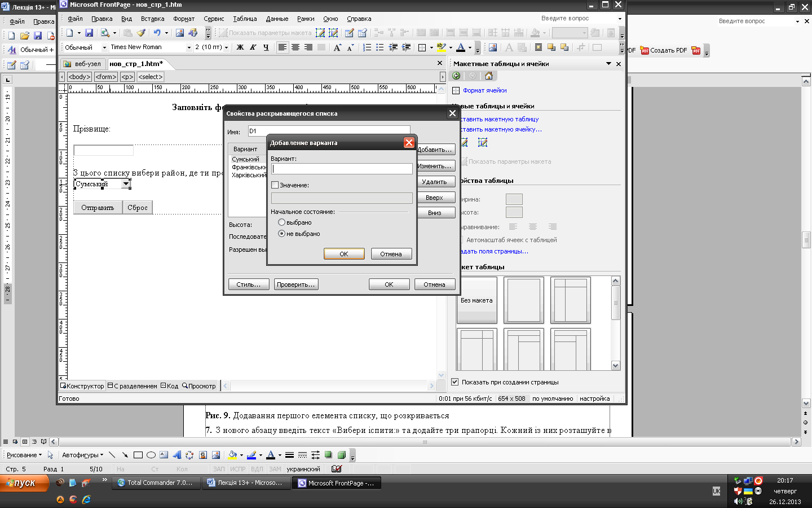This screenshot has width=812, height=508.
Task: Click the 'Вариант' text input field
Action: (342, 169)
